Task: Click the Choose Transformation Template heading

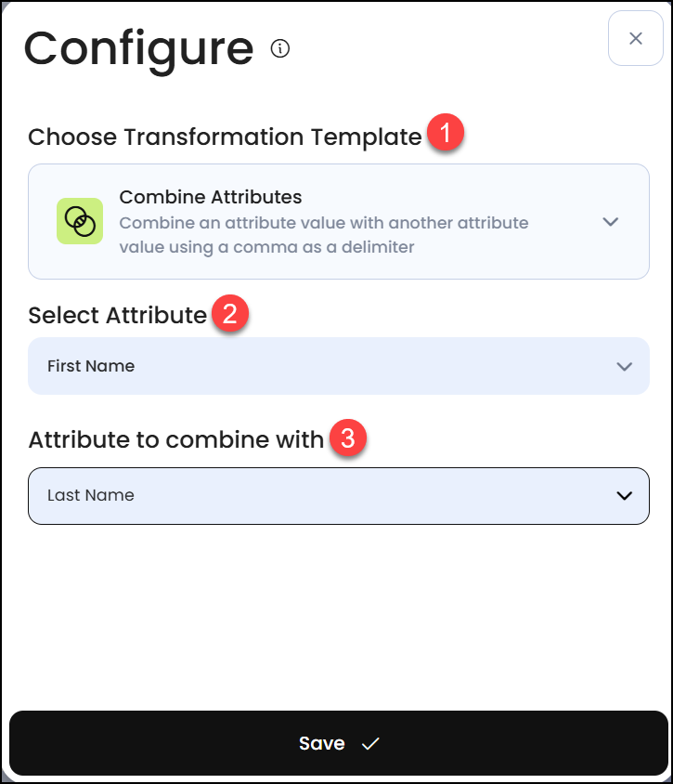Action: (225, 137)
